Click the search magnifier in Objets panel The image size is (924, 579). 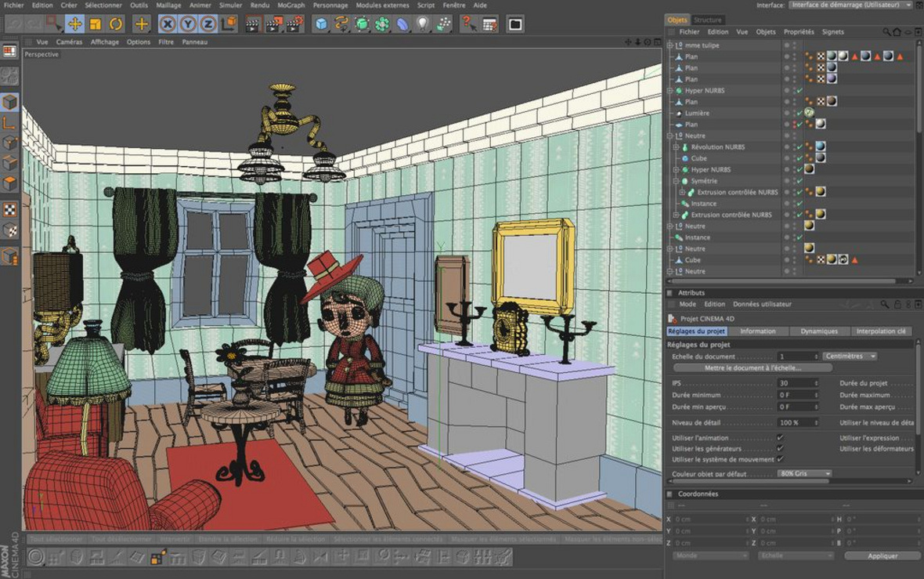886,32
